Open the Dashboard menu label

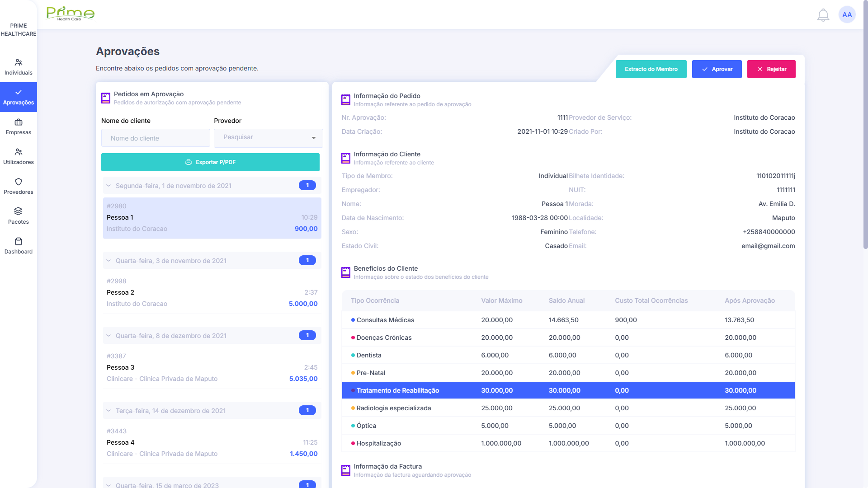tap(19, 252)
